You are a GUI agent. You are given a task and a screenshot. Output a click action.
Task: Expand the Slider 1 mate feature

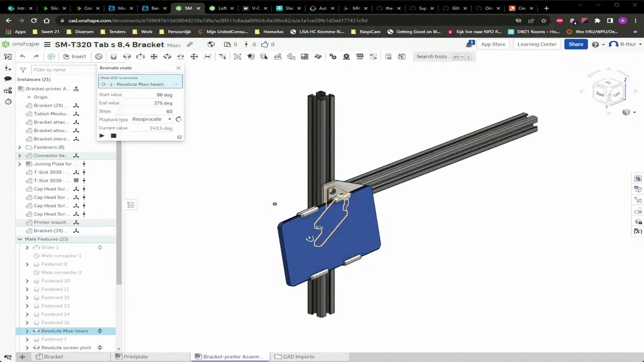click(x=27, y=247)
